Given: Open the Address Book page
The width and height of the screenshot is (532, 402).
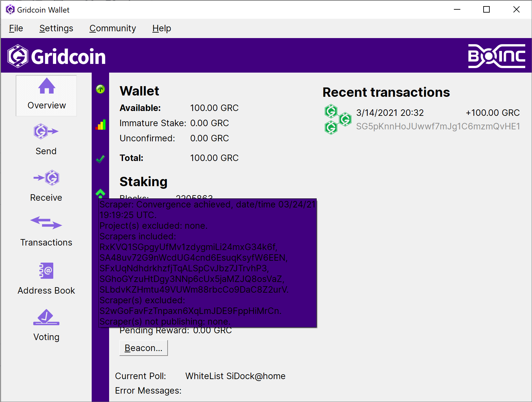Looking at the screenshot, I should point(46,279).
